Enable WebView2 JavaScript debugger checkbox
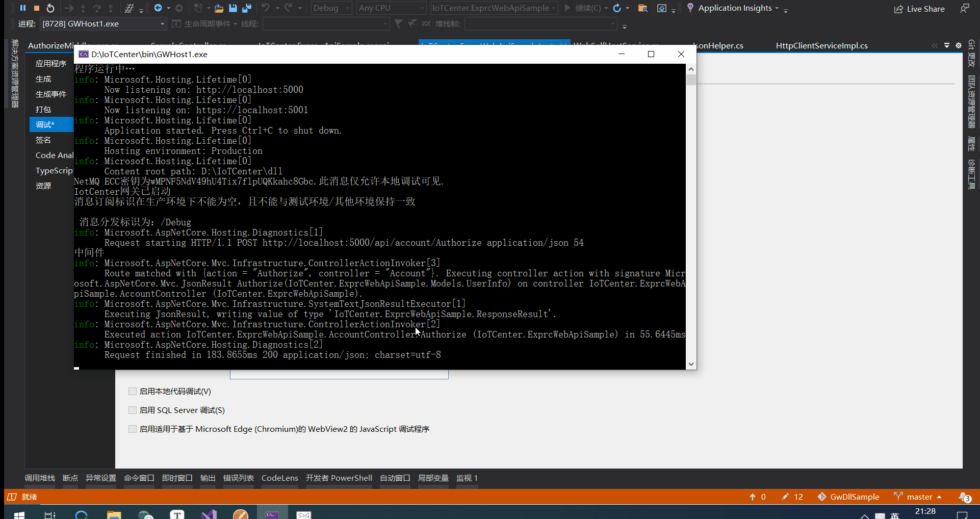The width and height of the screenshot is (980, 519). tap(133, 429)
